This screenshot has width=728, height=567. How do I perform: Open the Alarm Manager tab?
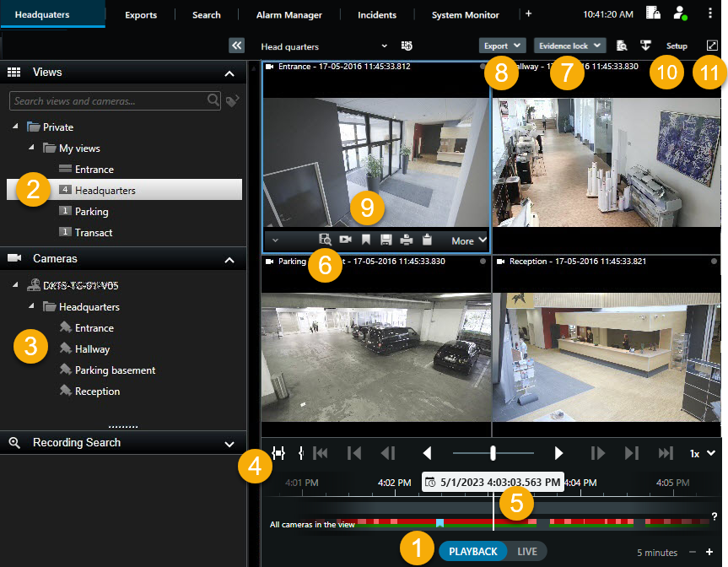[289, 14]
